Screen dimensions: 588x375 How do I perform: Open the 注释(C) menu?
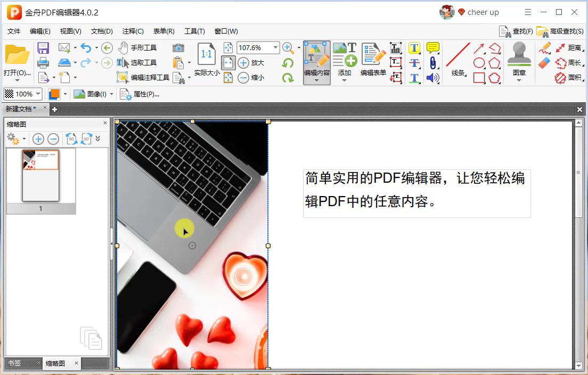tap(132, 31)
